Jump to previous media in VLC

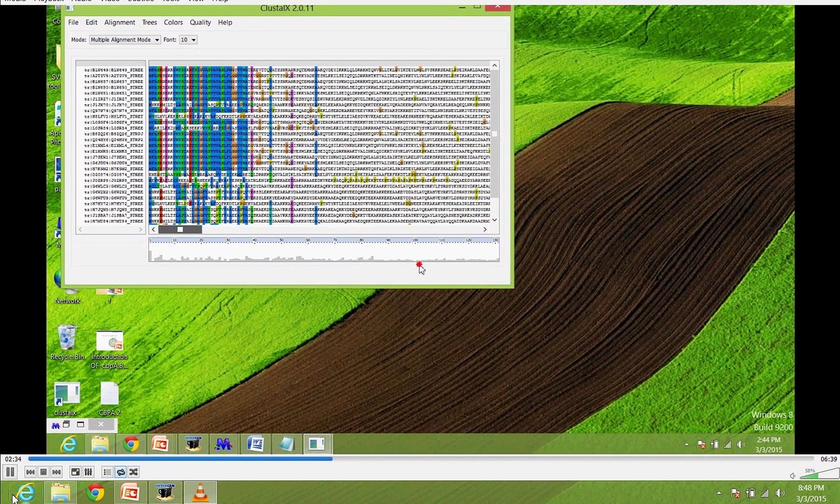coord(30,472)
